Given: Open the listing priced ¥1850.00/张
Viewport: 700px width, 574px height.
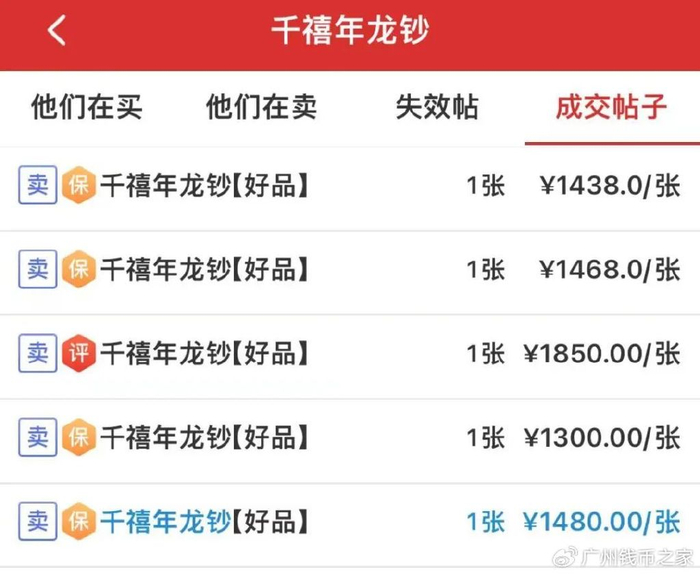Looking at the screenshot, I should click(203, 353).
